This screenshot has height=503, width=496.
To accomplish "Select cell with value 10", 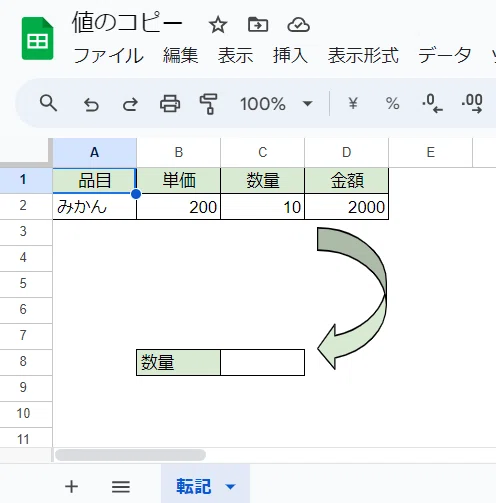I will click(263, 207).
